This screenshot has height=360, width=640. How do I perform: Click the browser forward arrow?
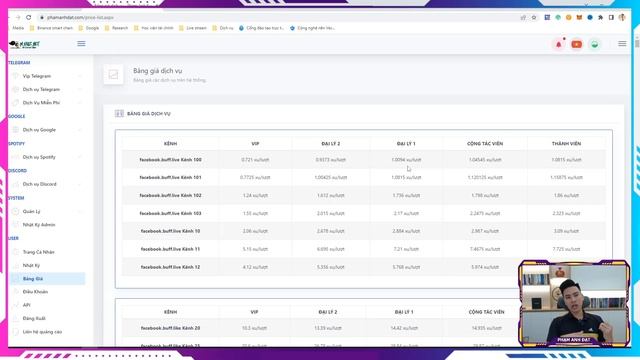point(18,18)
